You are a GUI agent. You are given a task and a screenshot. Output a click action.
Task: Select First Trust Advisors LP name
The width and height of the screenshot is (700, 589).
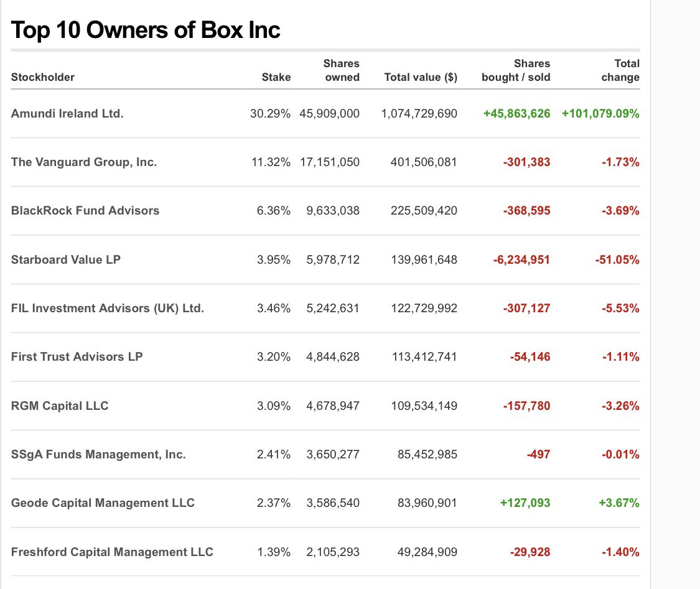tap(77, 357)
